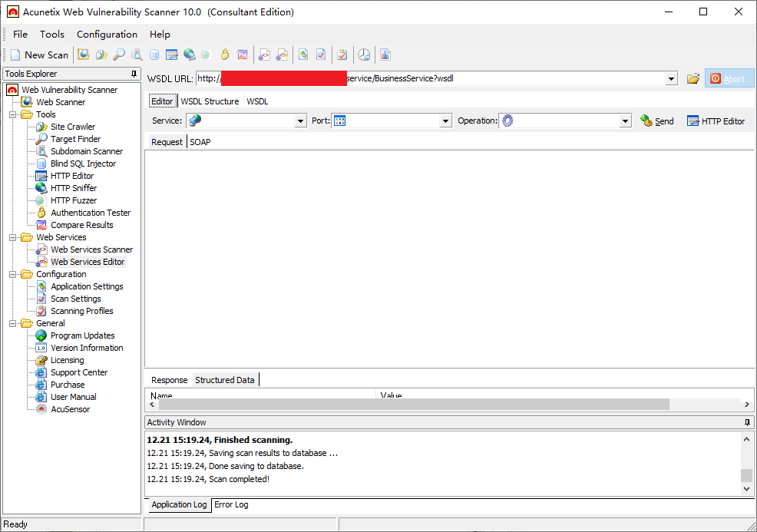757x532 pixels.
Task: Start a New Scan from the toolbar
Action: pos(39,55)
